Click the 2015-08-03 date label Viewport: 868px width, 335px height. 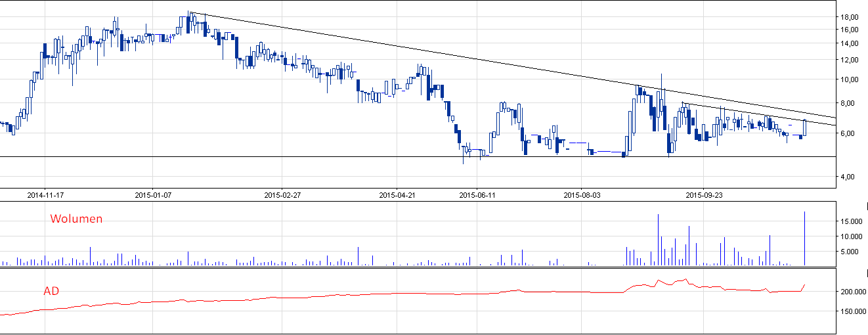pyautogui.click(x=582, y=195)
